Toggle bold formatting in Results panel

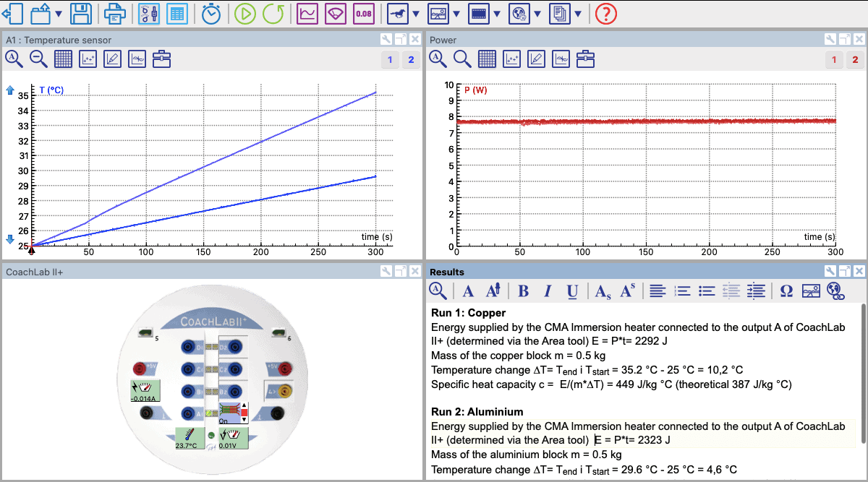(x=524, y=291)
